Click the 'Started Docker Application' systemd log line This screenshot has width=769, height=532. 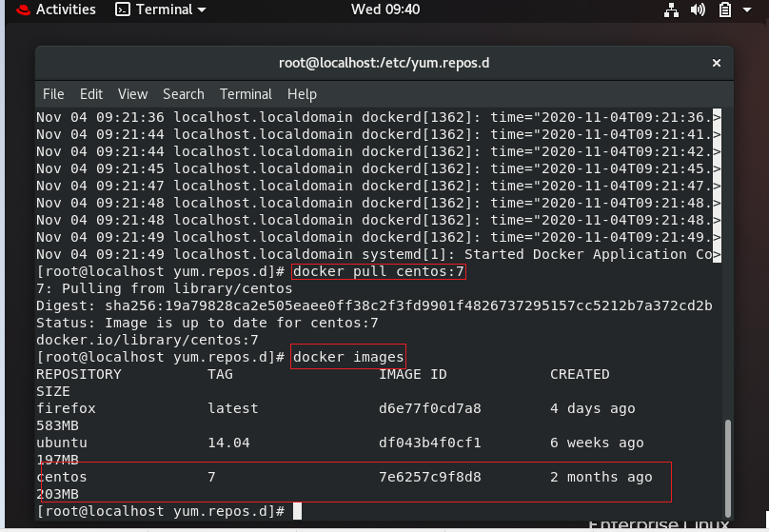click(x=379, y=254)
